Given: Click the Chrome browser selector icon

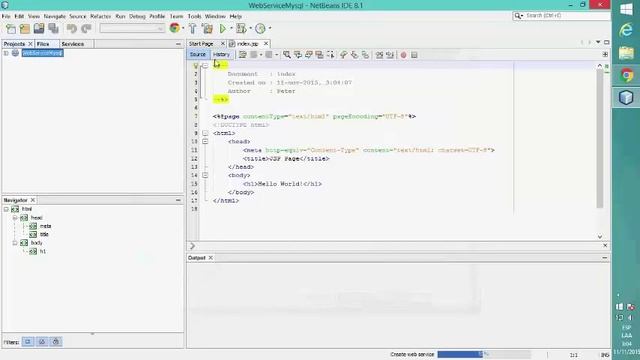Looking at the screenshot, I should [x=175, y=28].
